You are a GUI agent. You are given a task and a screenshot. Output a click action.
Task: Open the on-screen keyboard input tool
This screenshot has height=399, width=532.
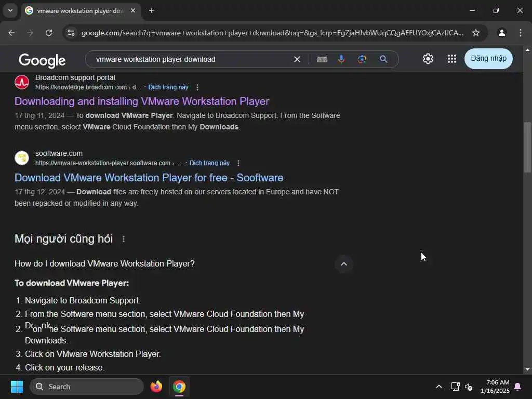[322, 59]
